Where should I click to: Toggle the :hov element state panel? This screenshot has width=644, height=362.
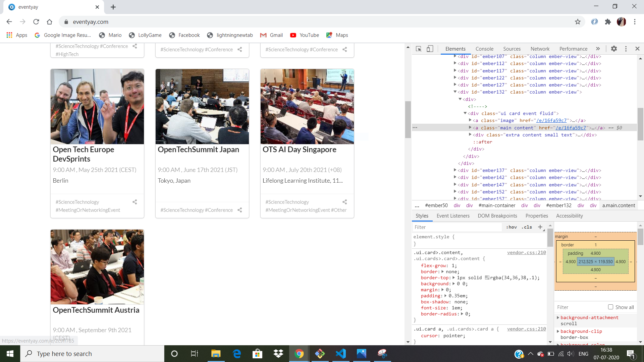(512, 227)
